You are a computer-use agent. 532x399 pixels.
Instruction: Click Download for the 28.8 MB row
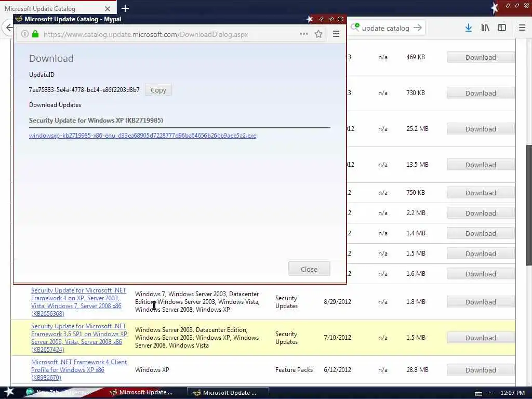click(481, 370)
